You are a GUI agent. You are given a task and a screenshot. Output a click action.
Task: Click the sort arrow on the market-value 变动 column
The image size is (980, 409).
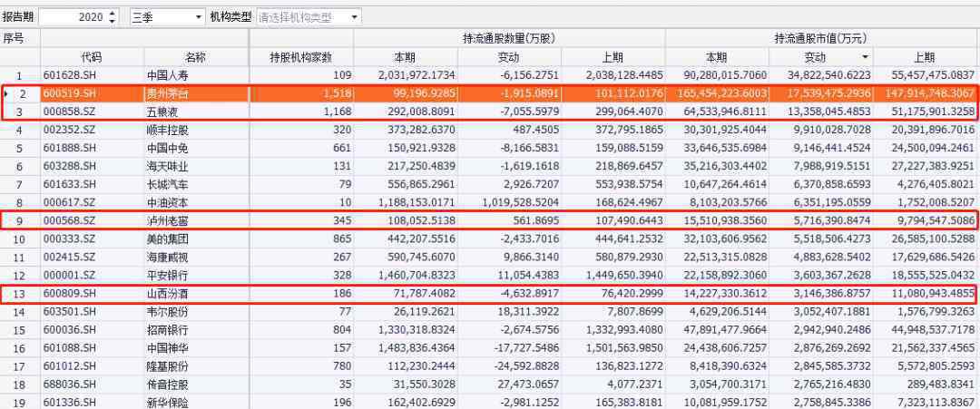tap(865, 57)
